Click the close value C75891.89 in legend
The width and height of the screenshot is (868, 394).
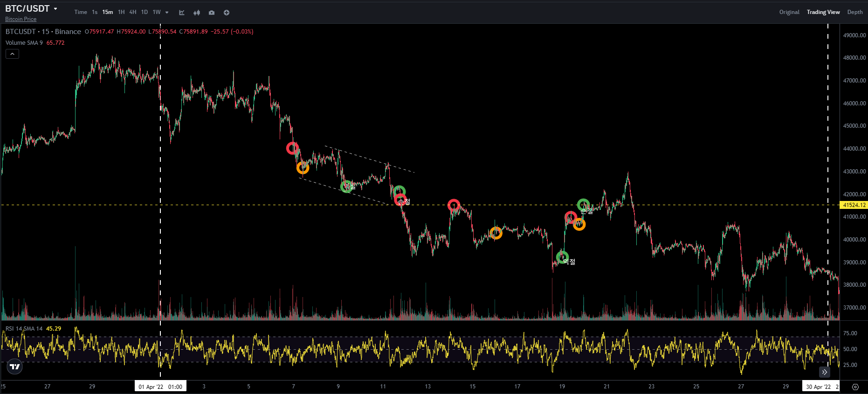(193, 32)
